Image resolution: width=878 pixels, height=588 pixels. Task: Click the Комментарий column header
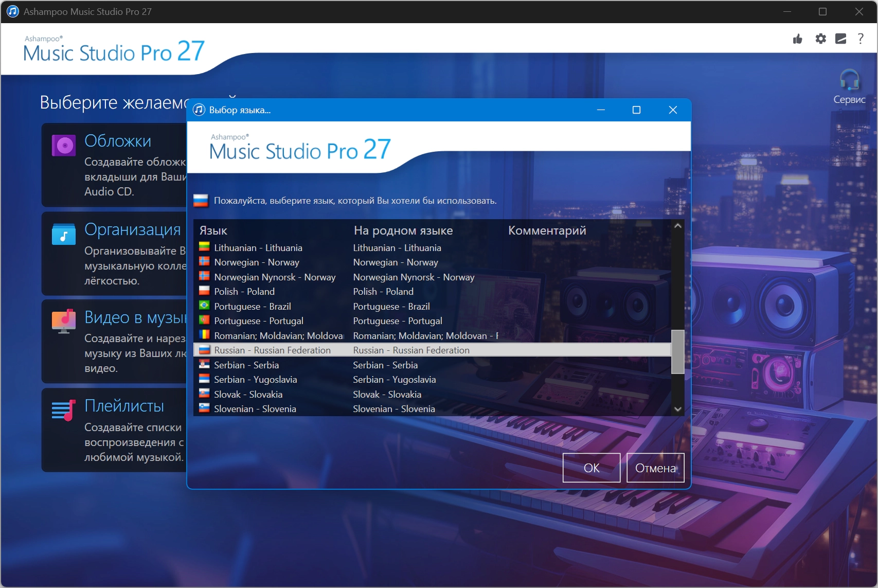point(547,230)
